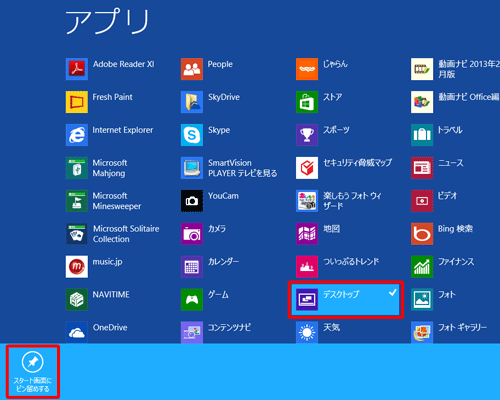The width and height of the screenshot is (500, 400).
Task: Open the music.jp app icon
Action: point(77,267)
